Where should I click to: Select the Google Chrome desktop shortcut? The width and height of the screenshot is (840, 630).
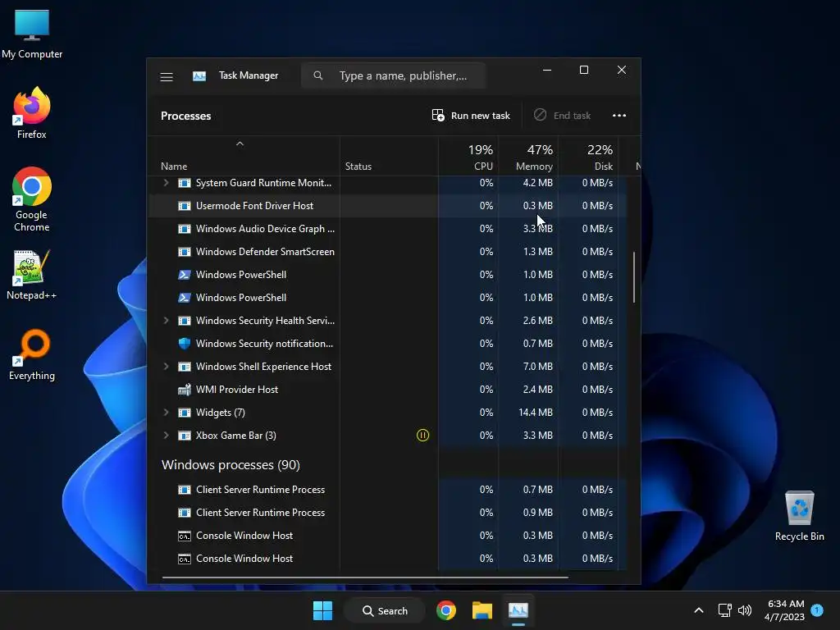[x=32, y=199]
